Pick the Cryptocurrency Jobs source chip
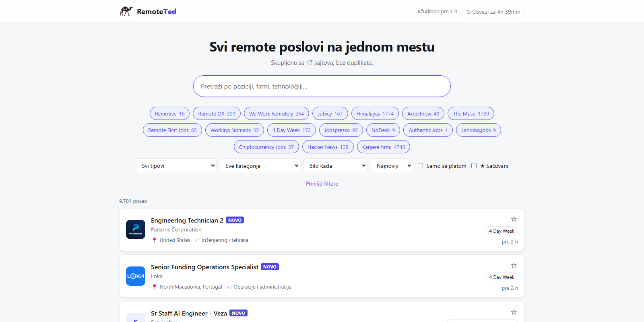Viewport: 644px width, 322px height. 266,147
